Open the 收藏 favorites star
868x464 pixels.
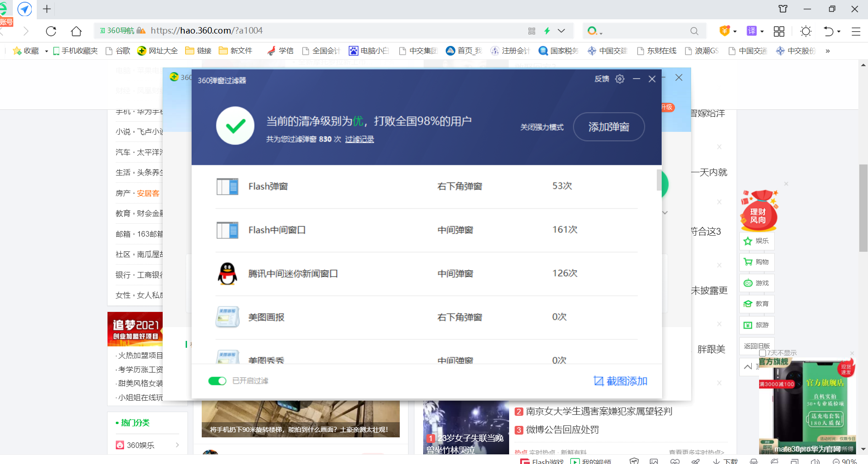(26, 51)
